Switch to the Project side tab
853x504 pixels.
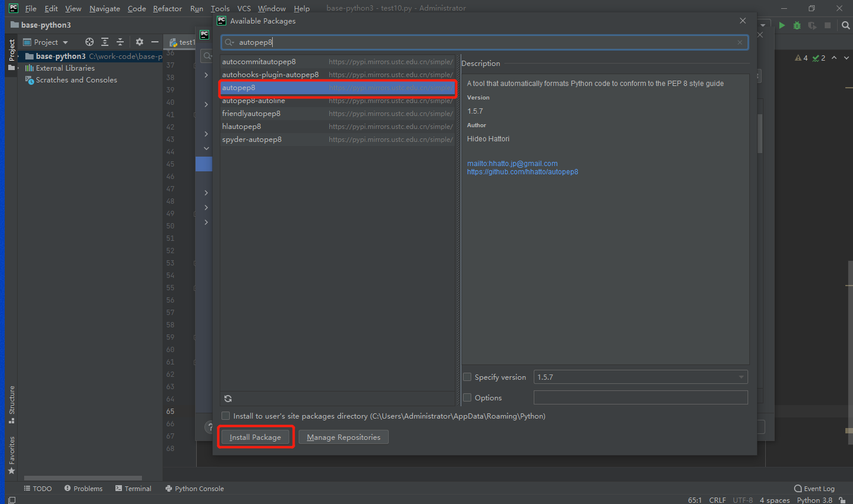11,54
